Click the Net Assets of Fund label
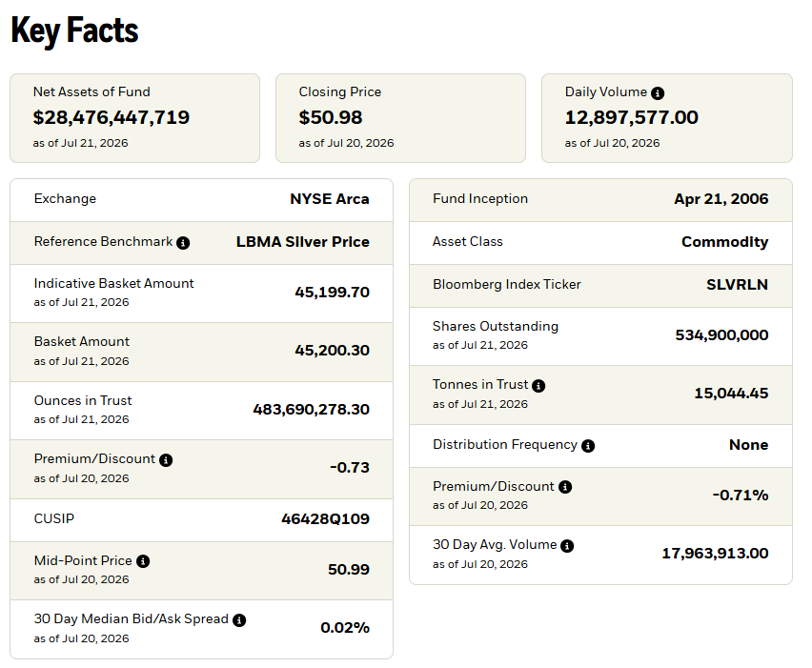This screenshot has width=812, height=668. pos(91,92)
